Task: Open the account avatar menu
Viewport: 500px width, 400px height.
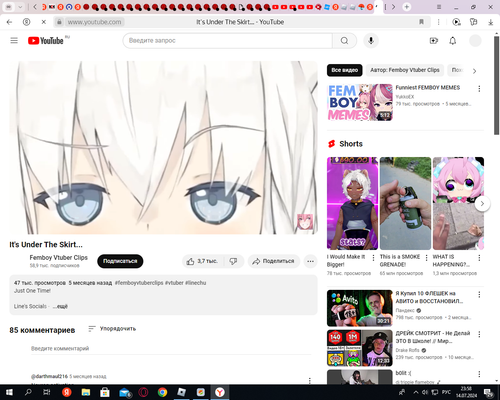Action: tap(475, 41)
